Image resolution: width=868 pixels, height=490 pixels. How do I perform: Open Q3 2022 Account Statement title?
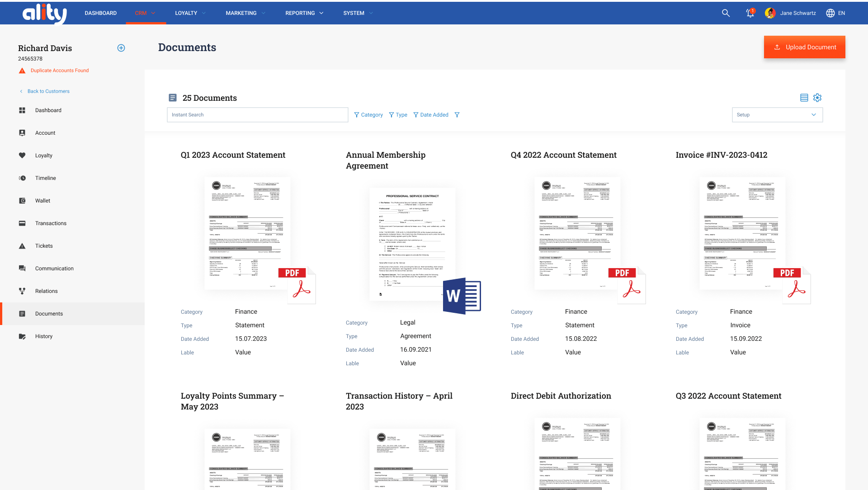pyautogui.click(x=728, y=396)
